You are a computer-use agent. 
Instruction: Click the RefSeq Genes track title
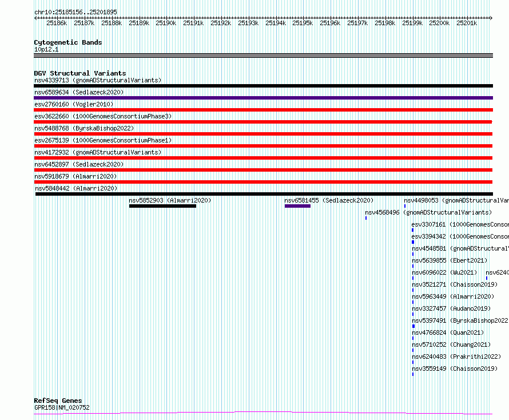(x=58, y=401)
